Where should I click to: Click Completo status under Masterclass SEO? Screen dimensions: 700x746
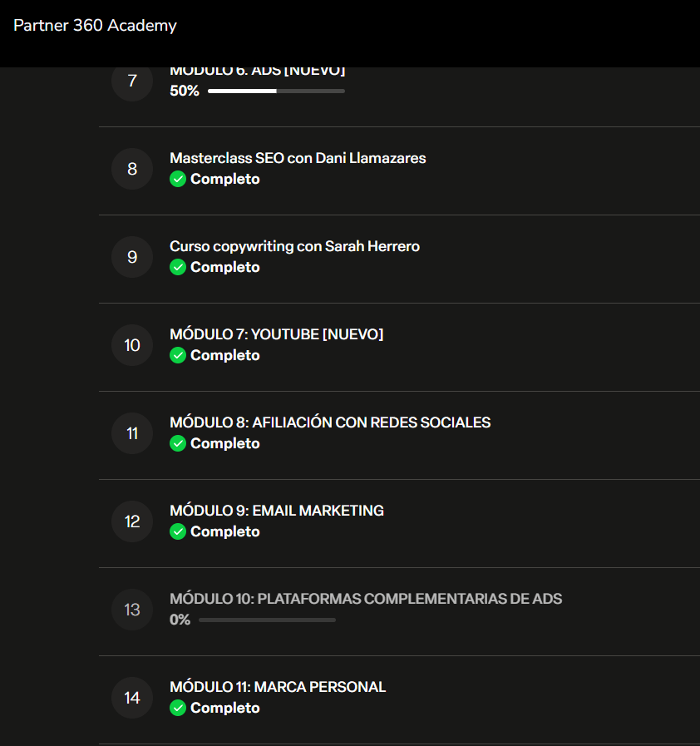(225, 180)
